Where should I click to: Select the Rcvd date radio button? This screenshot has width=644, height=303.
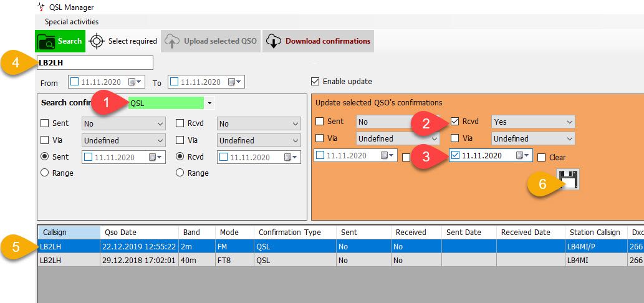click(x=180, y=156)
